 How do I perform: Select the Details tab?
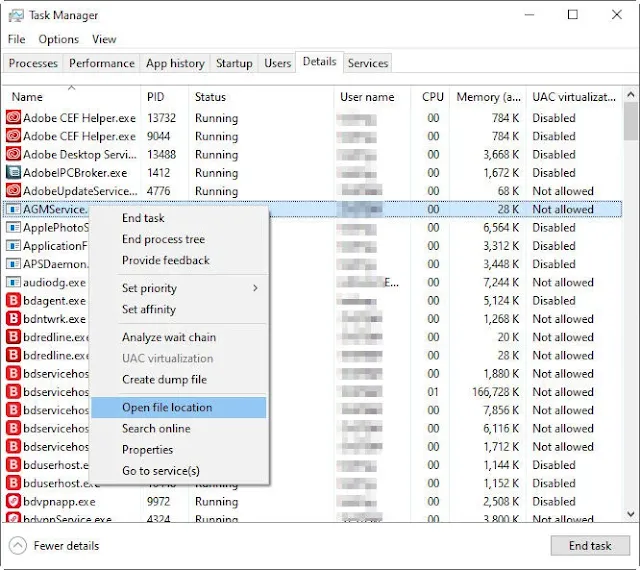coord(320,62)
